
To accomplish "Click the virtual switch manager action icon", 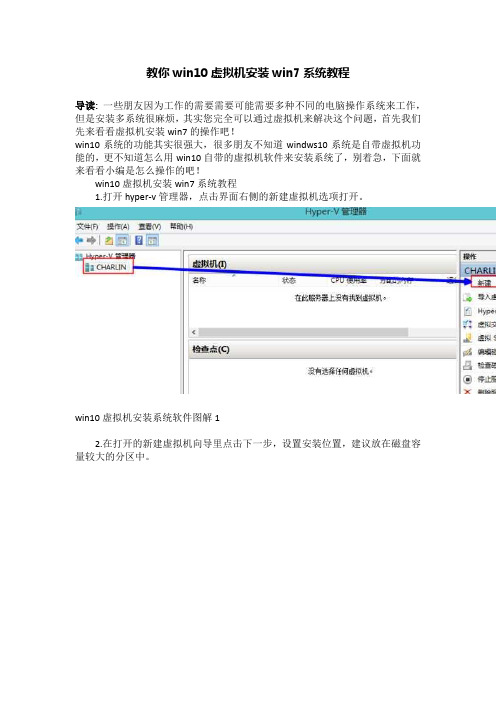I will [x=468, y=325].
